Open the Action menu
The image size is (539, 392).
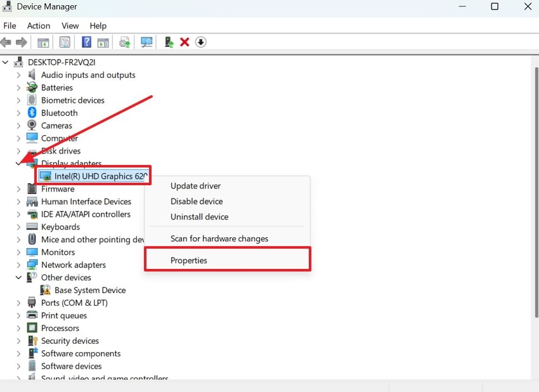point(39,26)
